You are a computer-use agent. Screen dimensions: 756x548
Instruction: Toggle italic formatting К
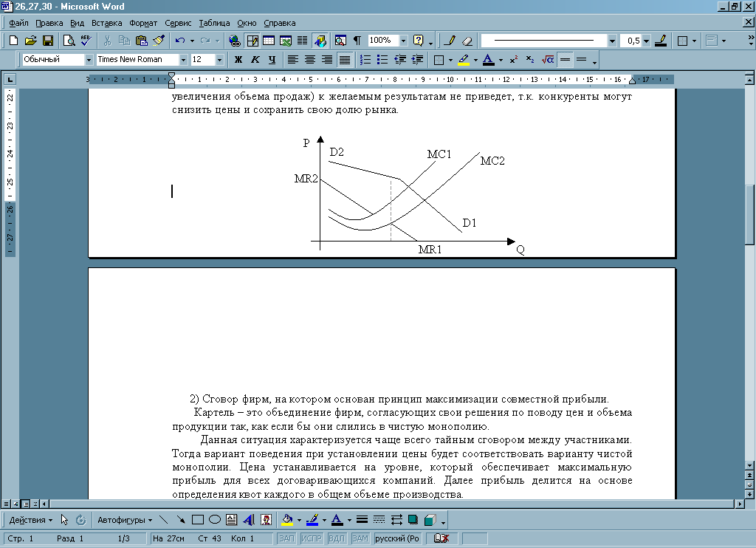255,60
